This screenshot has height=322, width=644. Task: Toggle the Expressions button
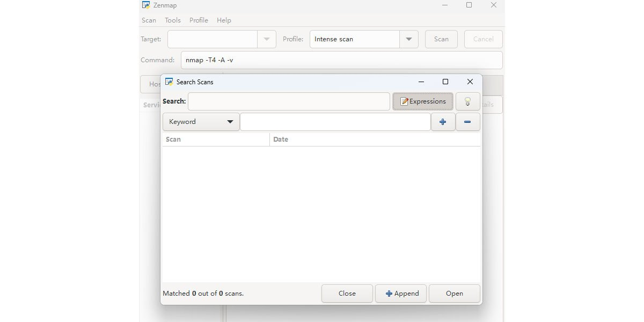(423, 101)
